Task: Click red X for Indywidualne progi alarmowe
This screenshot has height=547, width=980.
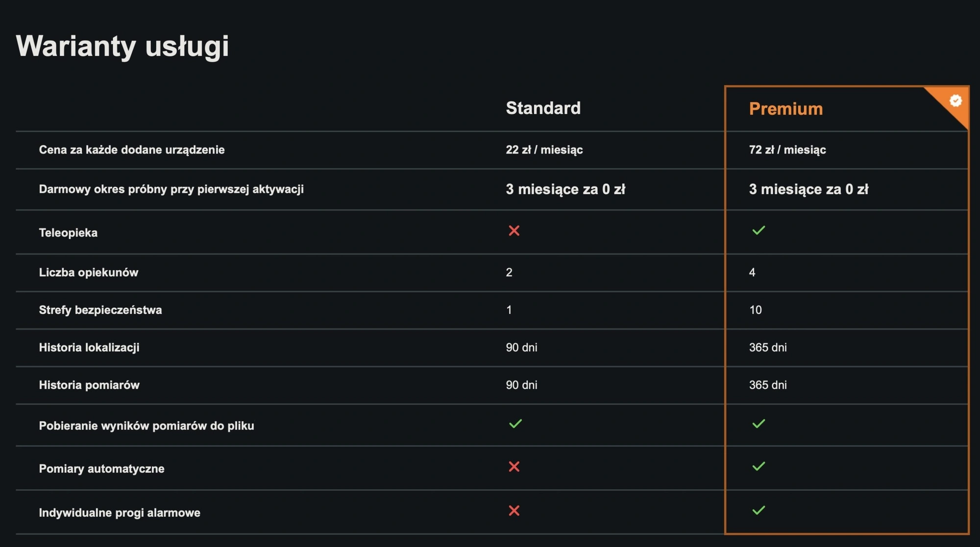Action: (514, 511)
